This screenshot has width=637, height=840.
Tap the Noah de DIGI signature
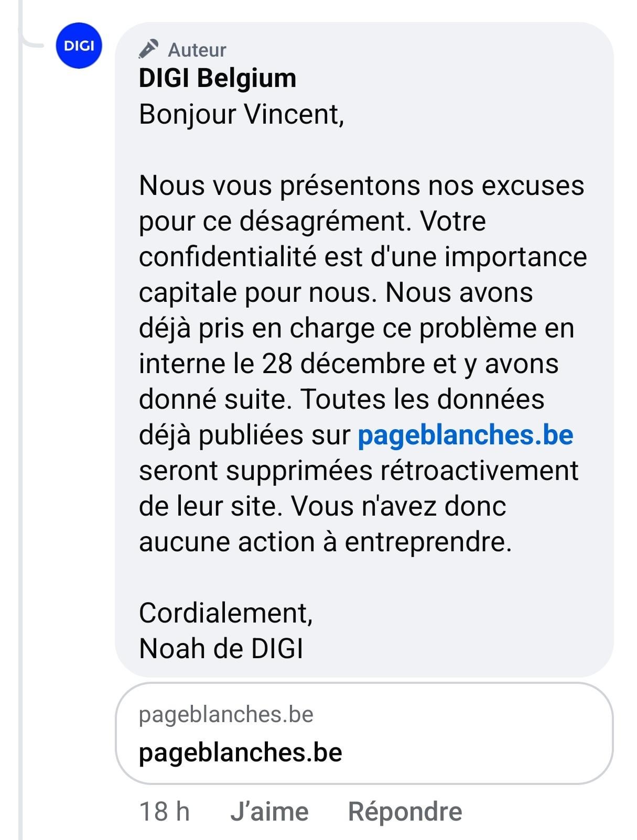(221, 648)
